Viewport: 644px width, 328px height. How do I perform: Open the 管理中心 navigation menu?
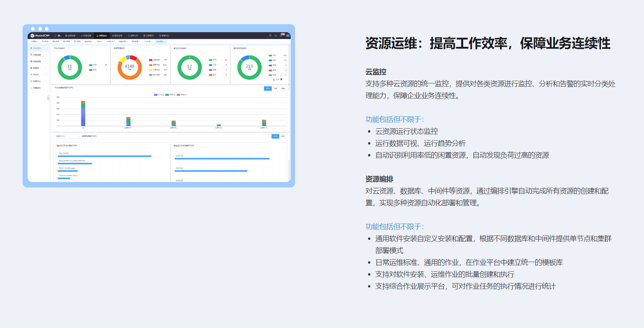(164, 36)
